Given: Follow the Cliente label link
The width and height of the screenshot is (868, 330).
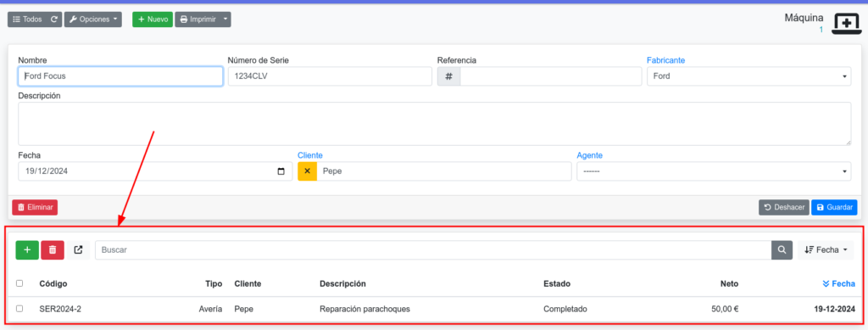Looking at the screenshot, I should coord(310,155).
